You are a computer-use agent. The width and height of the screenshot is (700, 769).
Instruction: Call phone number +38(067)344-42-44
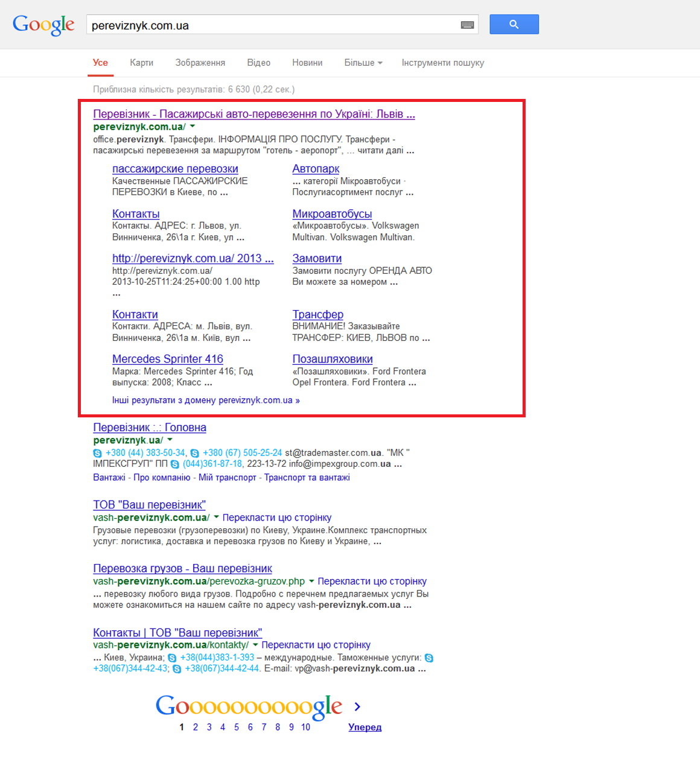[222, 668]
